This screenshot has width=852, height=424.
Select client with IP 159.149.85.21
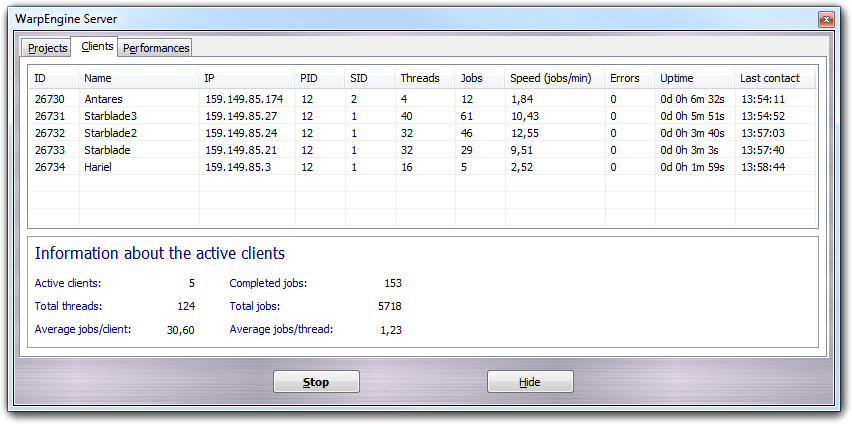click(x=240, y=150)
